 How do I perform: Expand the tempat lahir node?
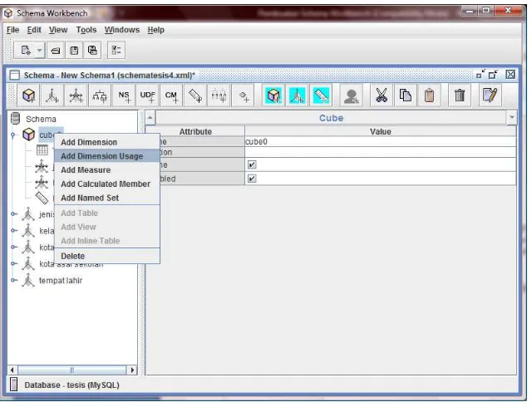14,280
